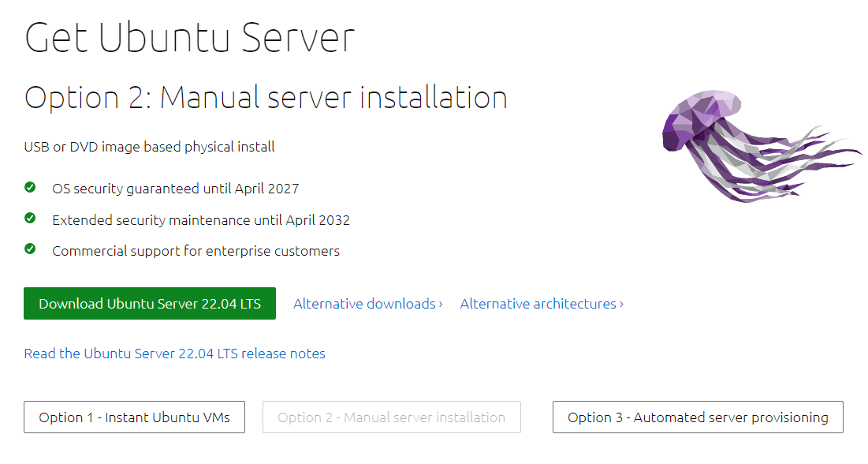This screenshot has height=464, width=868.
Task: Open the Alternative downloads link
Action: [364, 304]
